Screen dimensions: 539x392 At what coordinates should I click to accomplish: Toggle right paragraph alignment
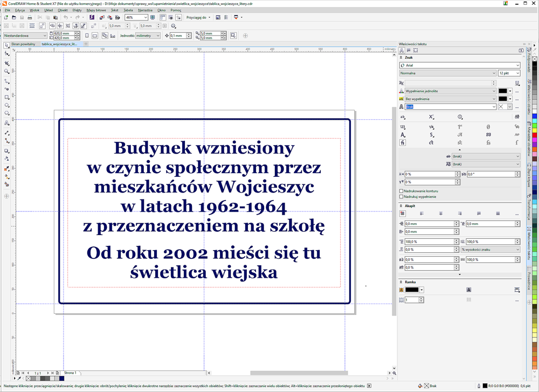tap(460, 214)
